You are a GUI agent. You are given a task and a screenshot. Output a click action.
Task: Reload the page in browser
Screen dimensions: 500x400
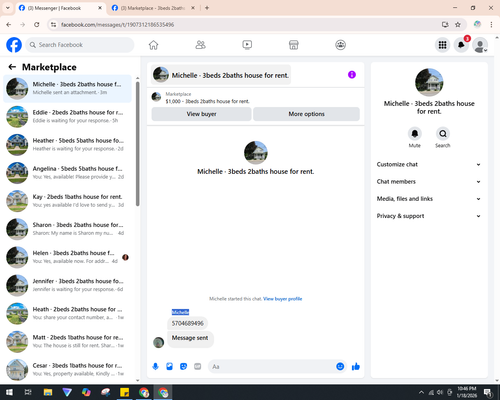[37, 25]
